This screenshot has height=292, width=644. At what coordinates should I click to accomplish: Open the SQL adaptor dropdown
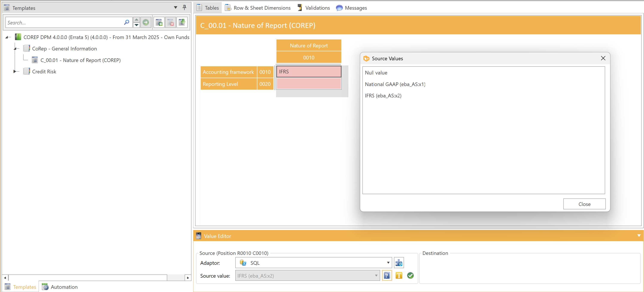pyautogui.click(x=388, y=263)
